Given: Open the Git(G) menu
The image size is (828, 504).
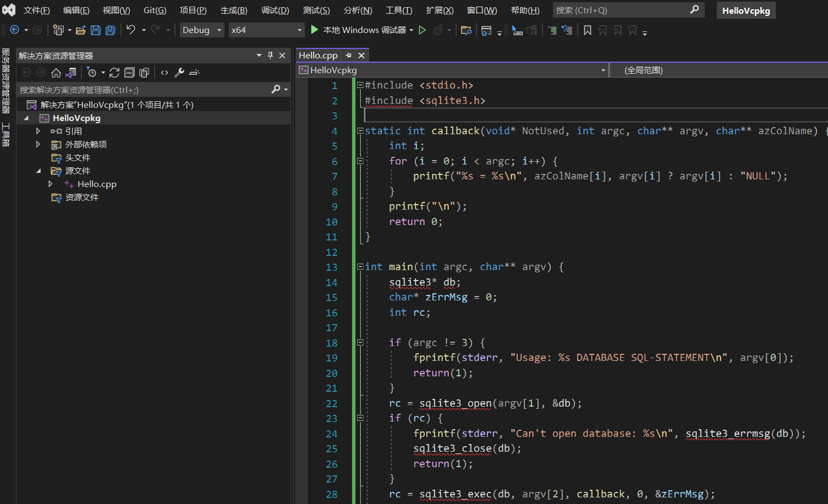Looking at the screenshot, I should 155,10.
